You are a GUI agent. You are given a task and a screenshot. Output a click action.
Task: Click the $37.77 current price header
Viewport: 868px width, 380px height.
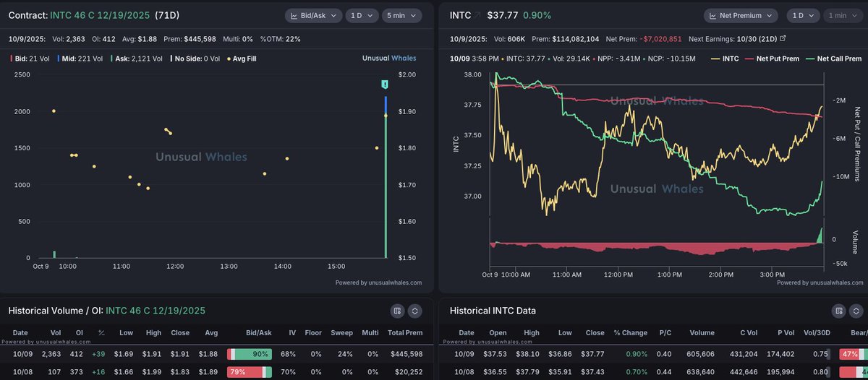501,15
